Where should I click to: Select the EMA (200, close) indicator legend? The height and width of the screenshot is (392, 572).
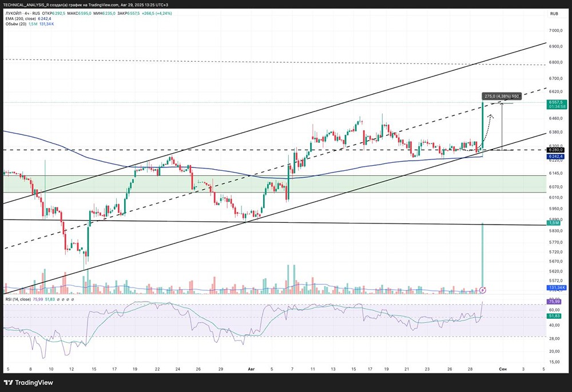click(21, 19)
